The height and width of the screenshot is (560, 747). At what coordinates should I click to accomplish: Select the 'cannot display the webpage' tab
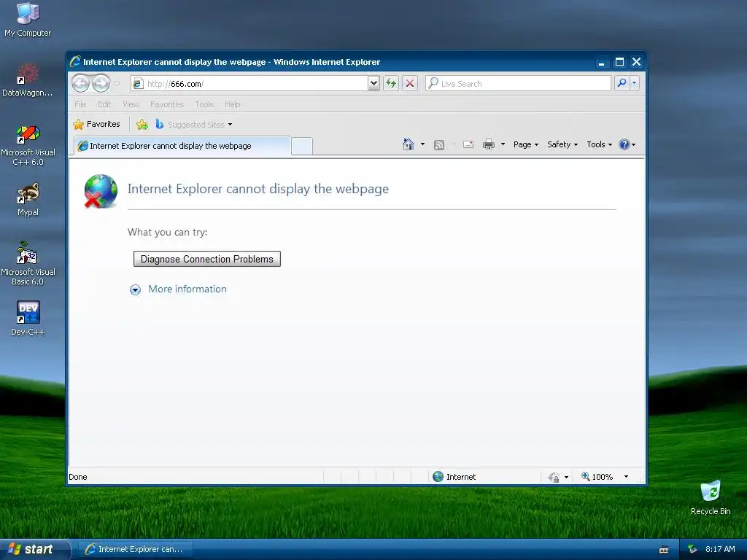click(x=182, y=146)
